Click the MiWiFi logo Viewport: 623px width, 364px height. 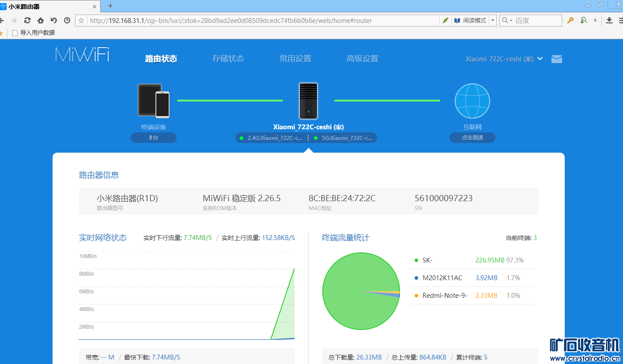click(82, 54)
